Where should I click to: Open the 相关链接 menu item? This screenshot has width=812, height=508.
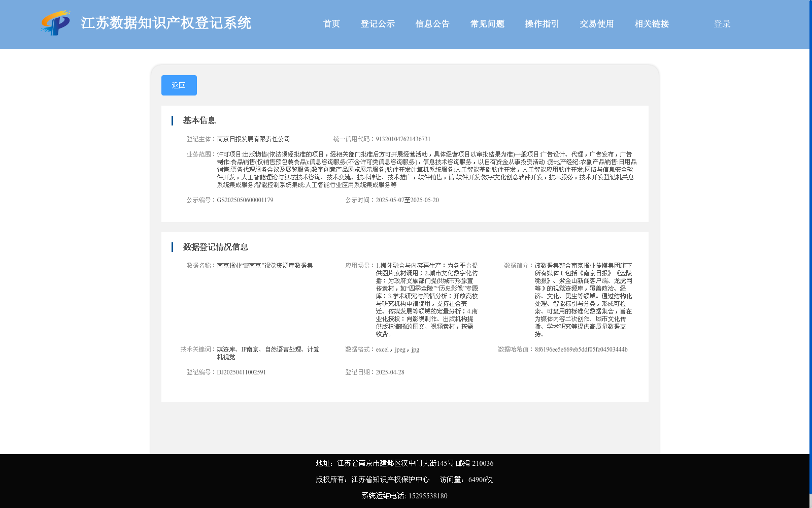[x=652, y=24]
